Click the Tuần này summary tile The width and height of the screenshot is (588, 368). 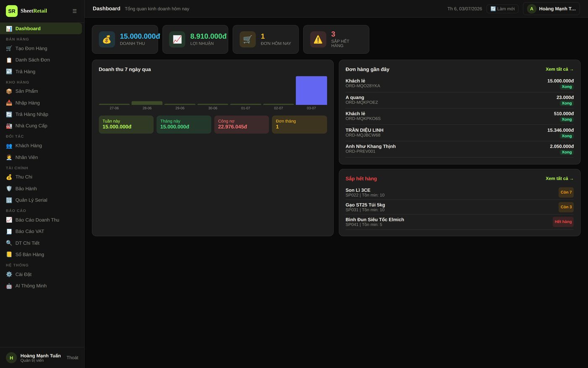pos(126,124)
